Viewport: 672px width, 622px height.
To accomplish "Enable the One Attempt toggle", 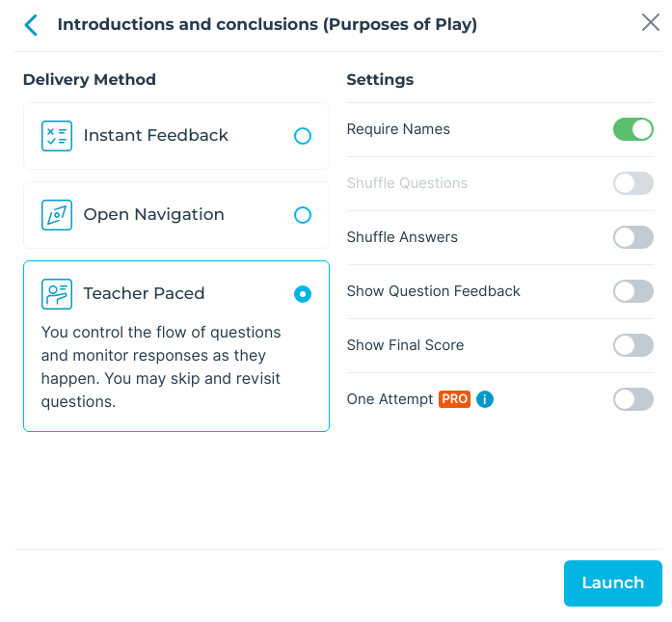I will 633,399.
